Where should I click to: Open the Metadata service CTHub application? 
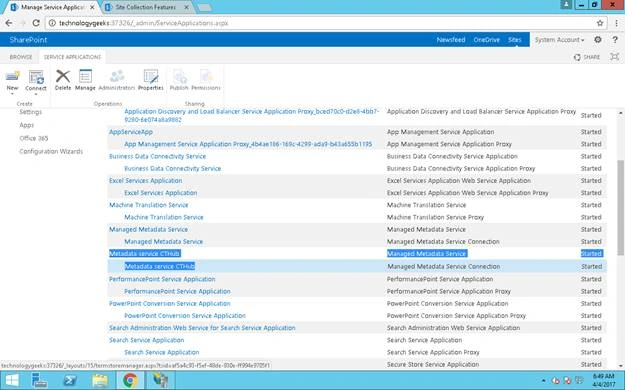tap(145, 254)
